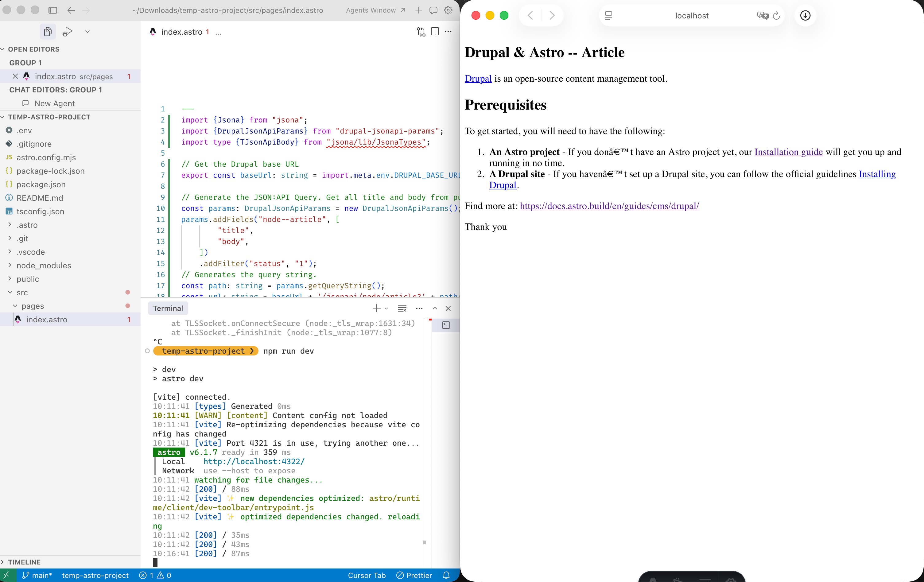Click the Explorer files icon in the sidebar
This screenshot has height=582, width=924.
pyautogui.click(x=48, y=31)
